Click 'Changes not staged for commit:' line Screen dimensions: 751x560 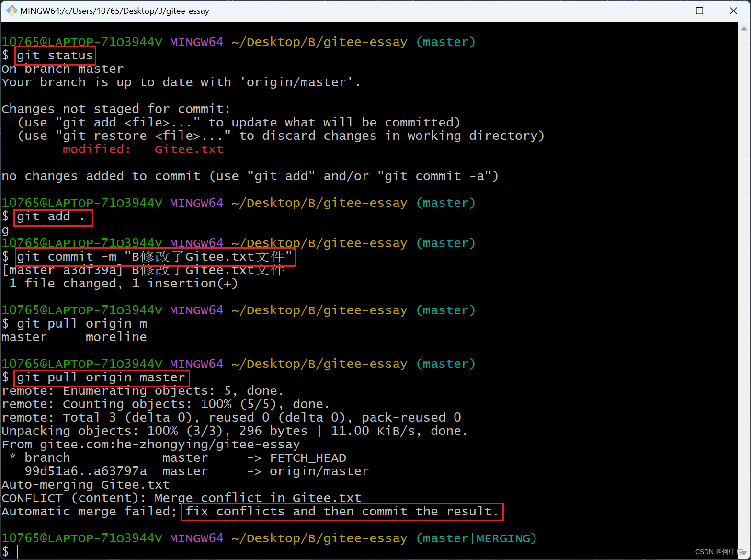click(116, 109)
